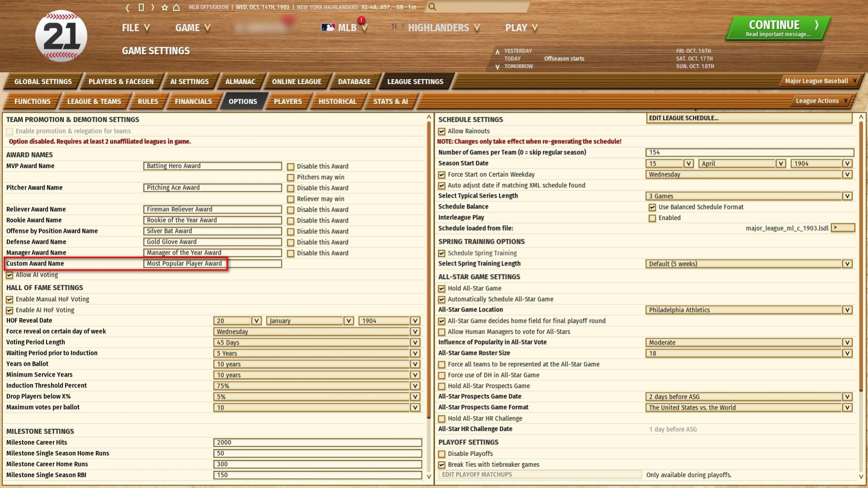Enable Hold All-Star Prospects Game
Screen dimensions: 868x488
click(441, 386)
